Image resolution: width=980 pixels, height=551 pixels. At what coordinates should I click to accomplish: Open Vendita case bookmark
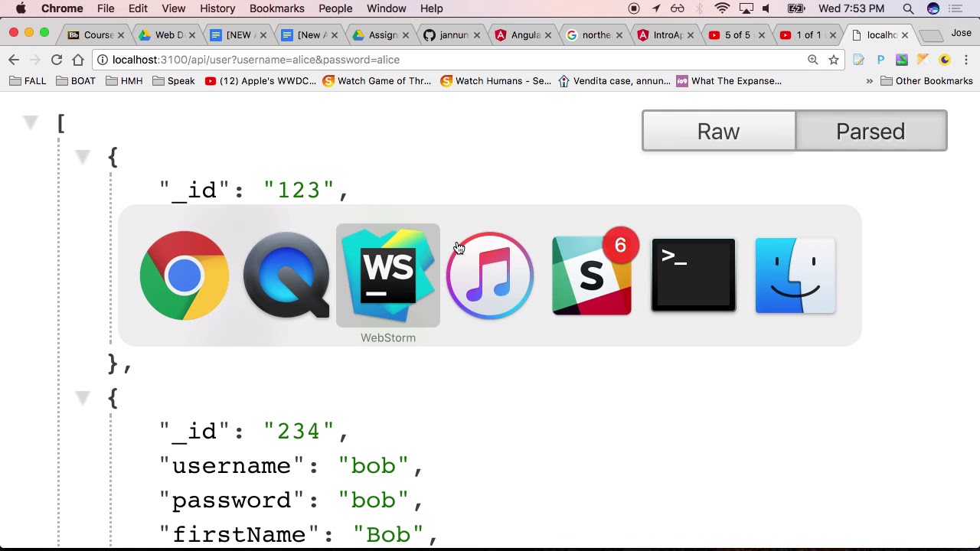[614, 81]
